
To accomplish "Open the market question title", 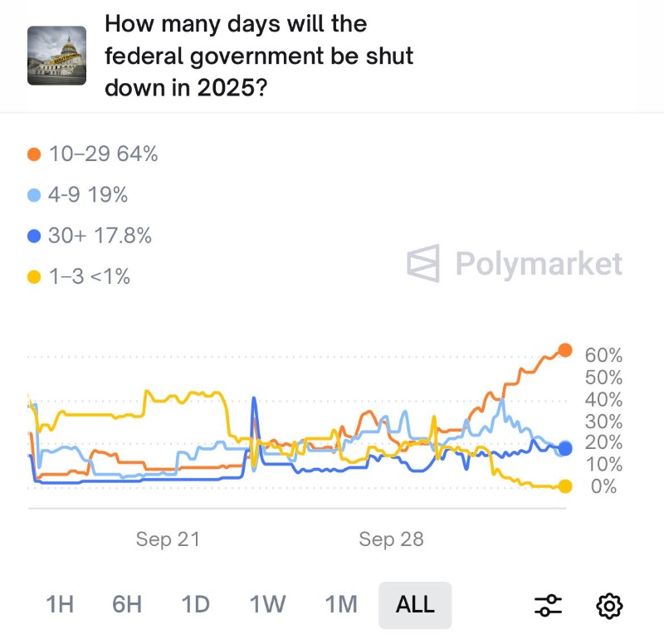I will point(259,55).
